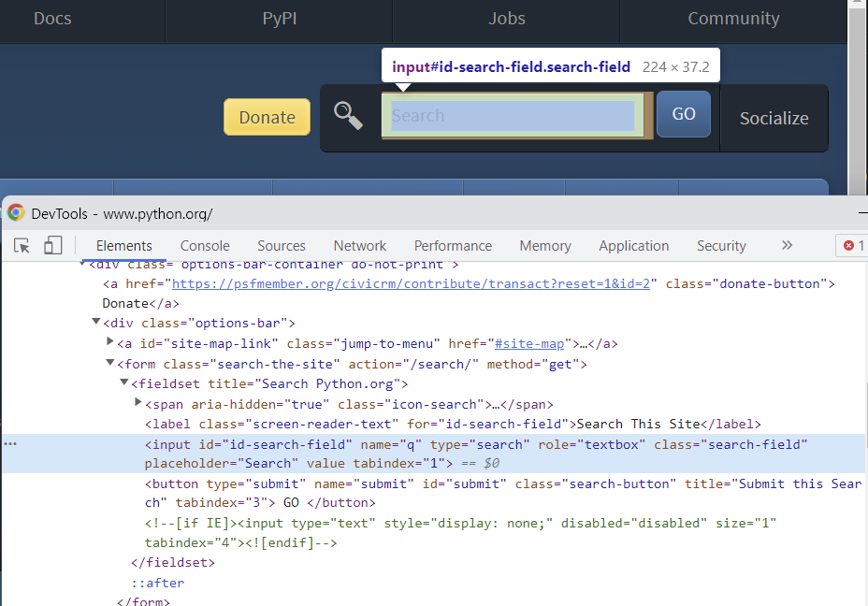Collapse the options-bar-container div node
Viewport: 868px width, 606px height.
click(82, 264)
